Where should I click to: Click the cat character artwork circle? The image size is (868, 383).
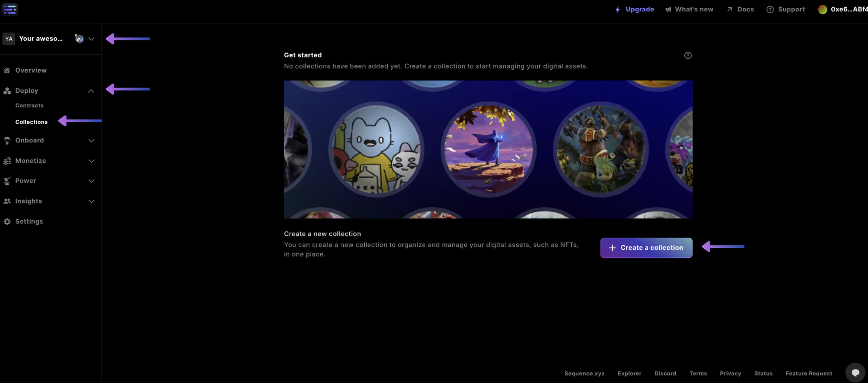[x=377, y=149]
